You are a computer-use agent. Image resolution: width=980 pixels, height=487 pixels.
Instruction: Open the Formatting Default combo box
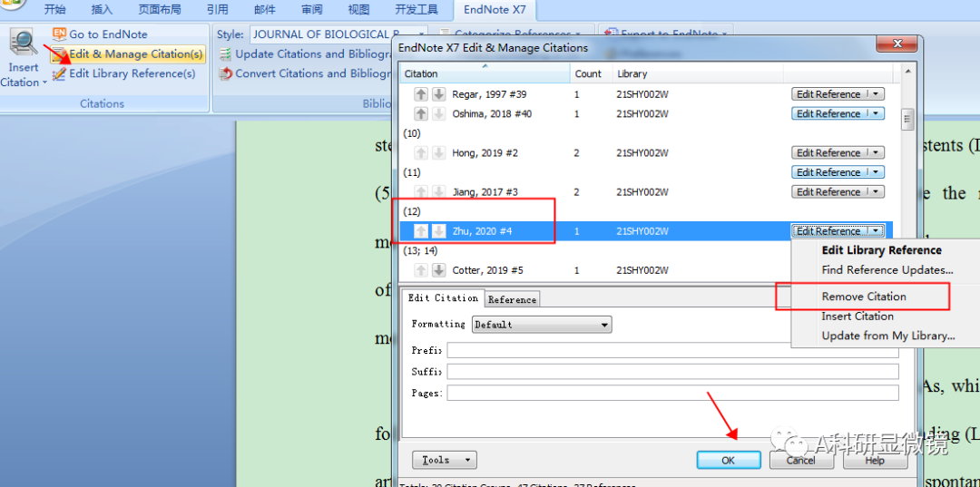(x=543, y=325)
